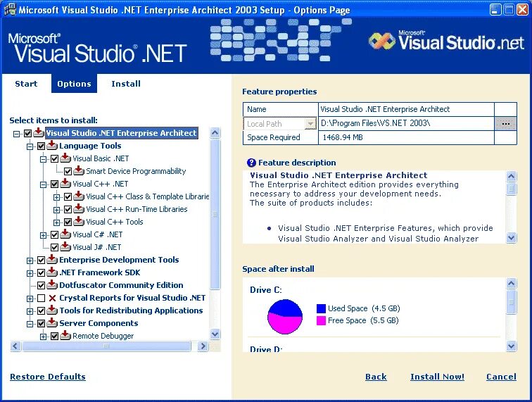
Task: Uncheck the Visual Basic .NET checkbox
Action: [x=54, y=158]
